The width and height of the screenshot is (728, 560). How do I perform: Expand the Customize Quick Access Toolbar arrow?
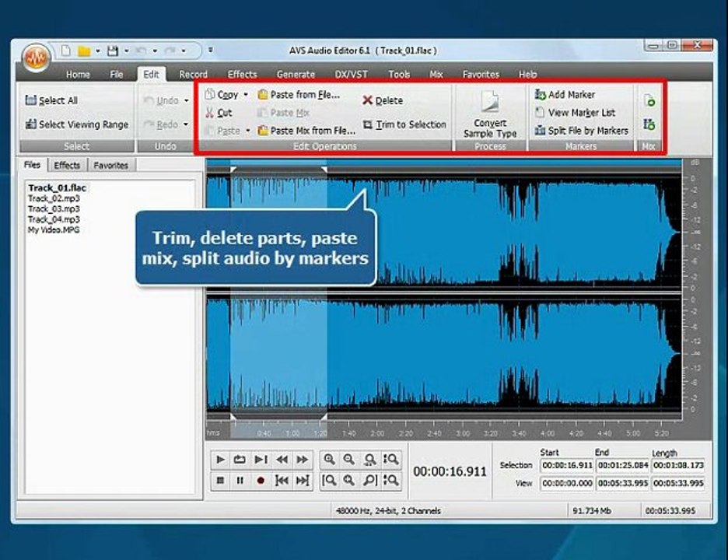[x=210, y=50]
